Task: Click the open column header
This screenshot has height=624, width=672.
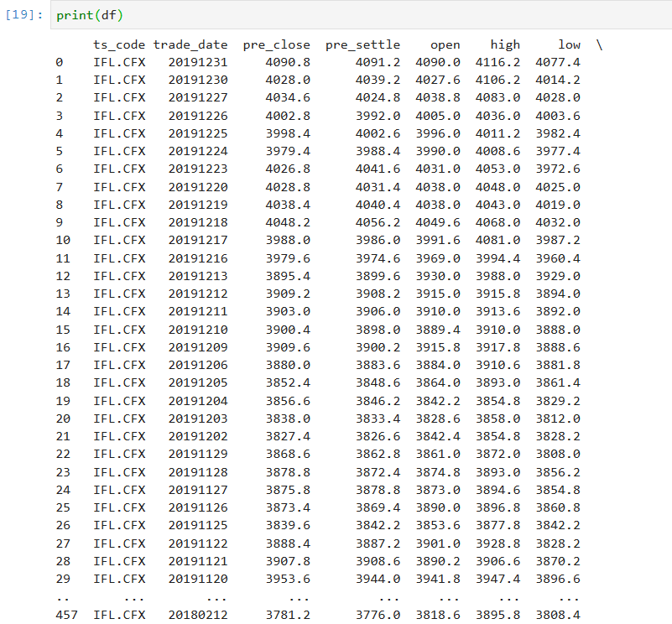Action: click(x=445, y=44)
